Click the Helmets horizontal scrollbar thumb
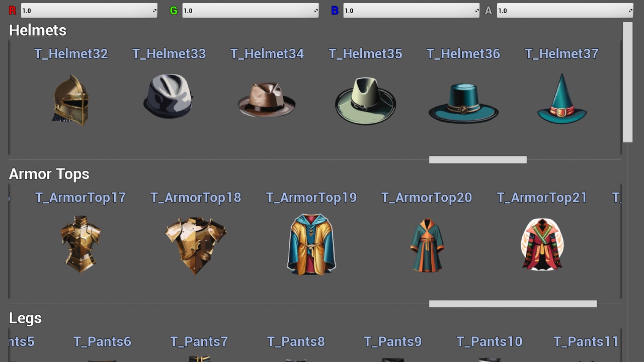The image size is (644, 362). [x=478, y=160]
